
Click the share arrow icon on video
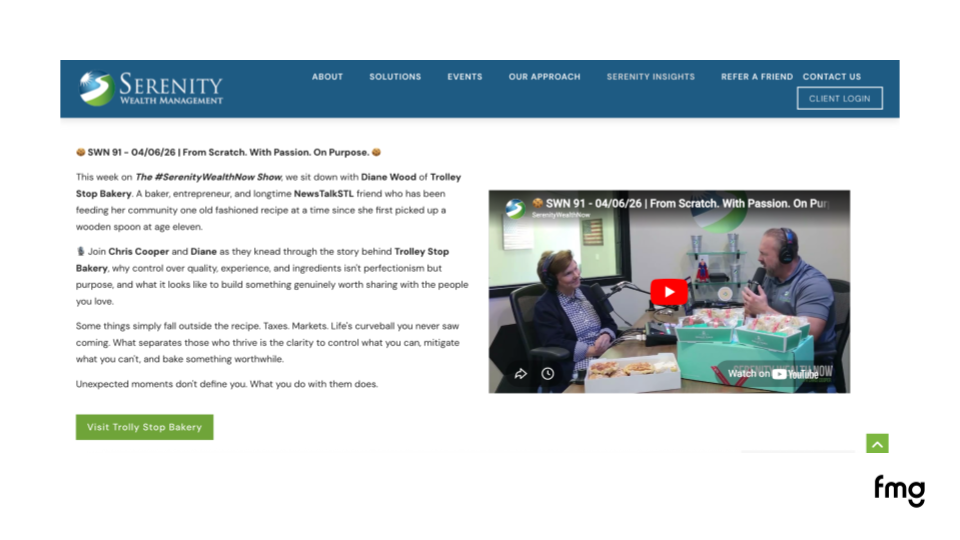point(520,373)
